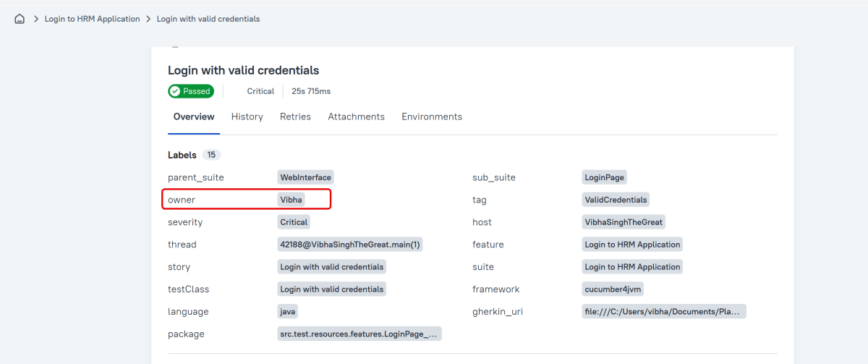Click the green Passed status badge
Viewport: 868px width, 364px height.
coord(191,91)
